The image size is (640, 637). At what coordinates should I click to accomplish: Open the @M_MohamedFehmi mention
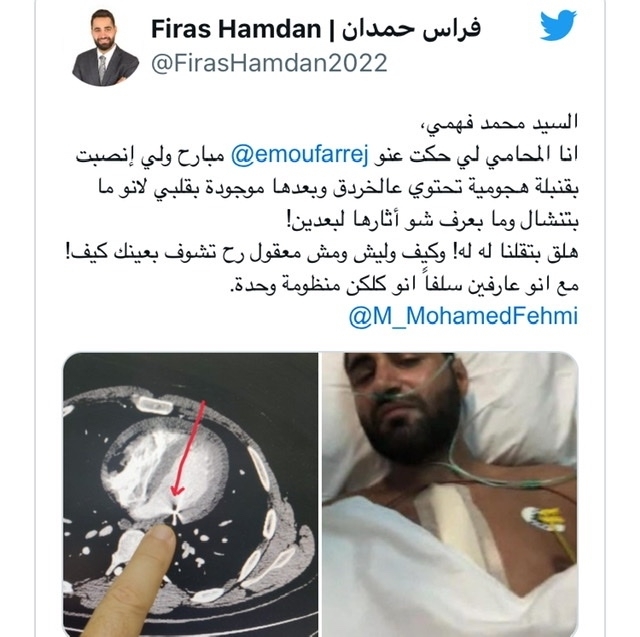464,316
